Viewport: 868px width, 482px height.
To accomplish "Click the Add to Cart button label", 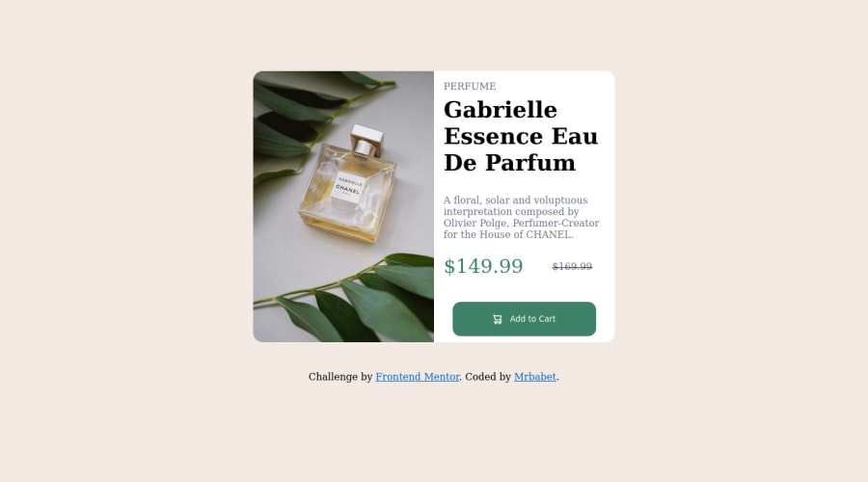I will (532, 319).
